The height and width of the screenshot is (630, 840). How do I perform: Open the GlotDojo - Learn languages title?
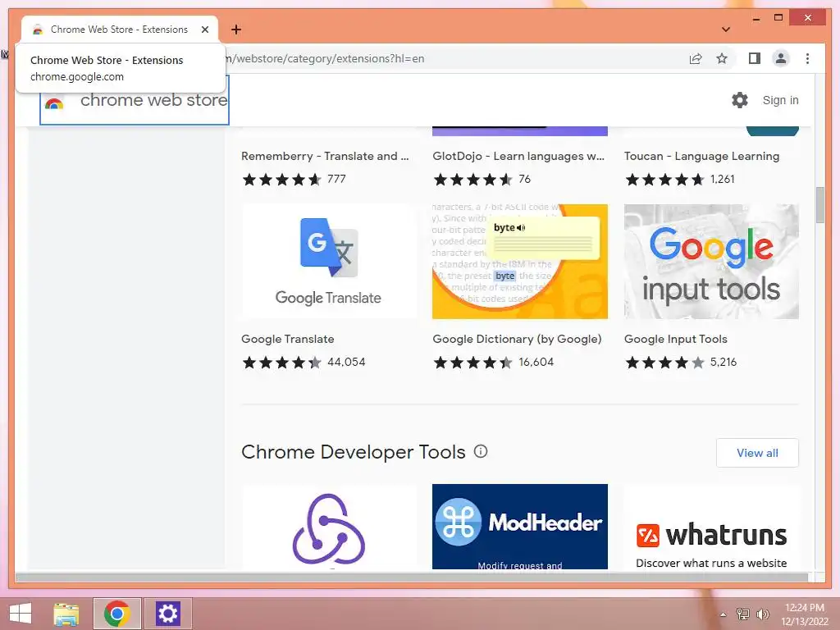pyautogui.click(x=518, y=157)
